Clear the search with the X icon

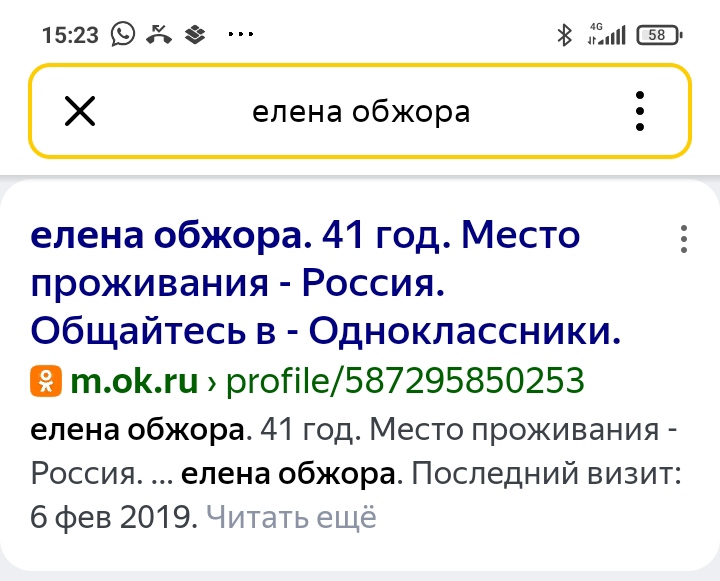[80, 111]
